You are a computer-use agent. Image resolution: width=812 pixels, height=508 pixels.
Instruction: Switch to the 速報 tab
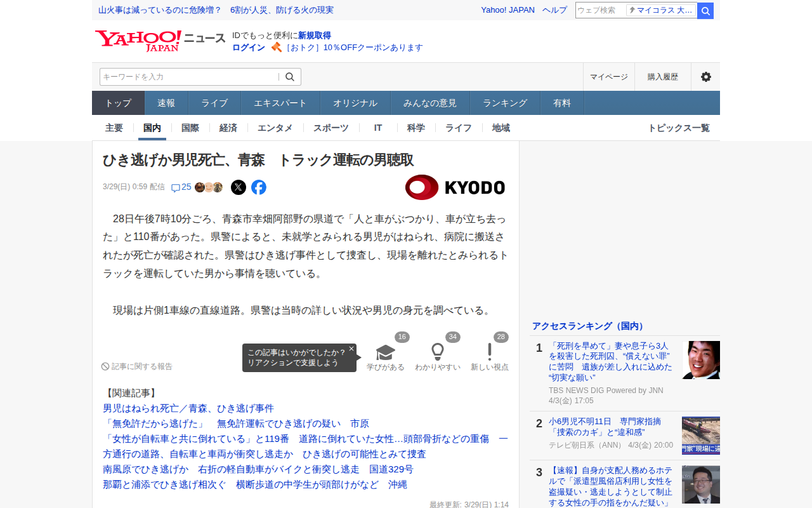click(166, 103)
